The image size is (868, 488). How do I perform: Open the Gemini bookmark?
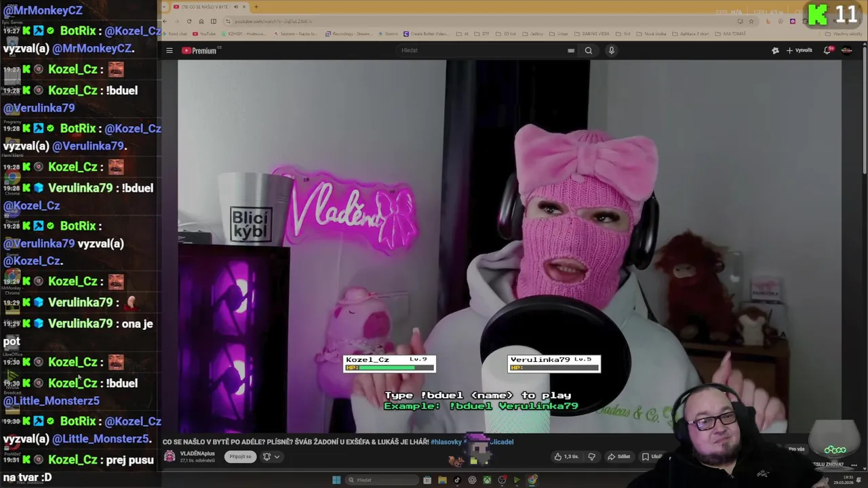coord(389,34)
